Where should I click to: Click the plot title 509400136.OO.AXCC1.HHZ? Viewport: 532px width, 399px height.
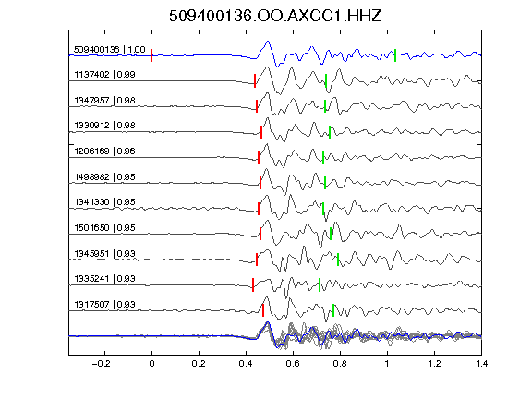pyautogui.click(x=275, y=16)
